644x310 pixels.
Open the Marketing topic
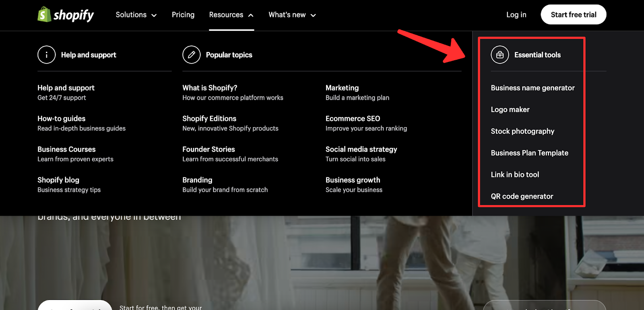click(357, 92)
